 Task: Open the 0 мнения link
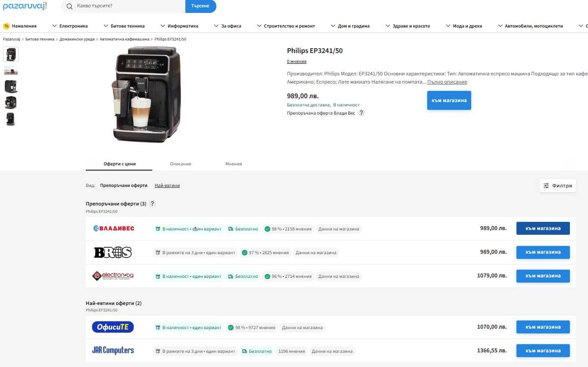(297, 62)
